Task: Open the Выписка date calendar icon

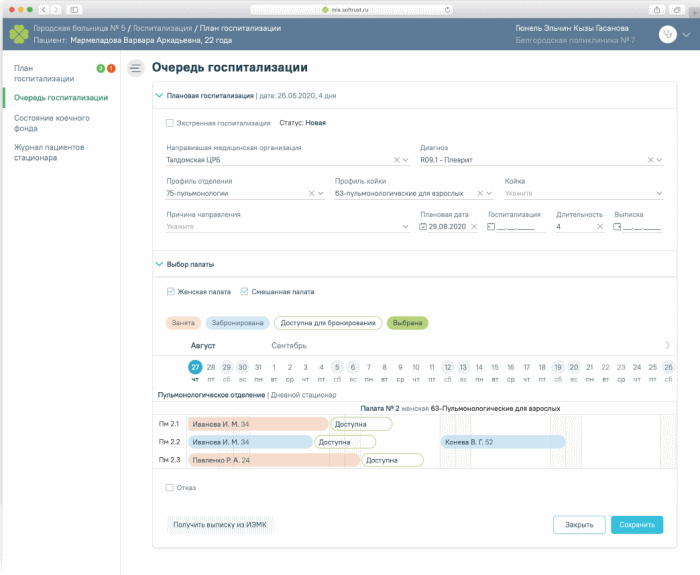Action: (617, 227)
